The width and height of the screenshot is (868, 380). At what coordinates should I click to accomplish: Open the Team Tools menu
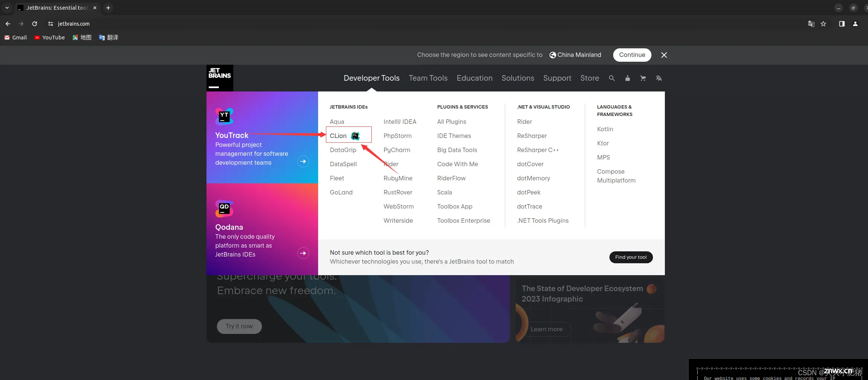coord(428,78)
